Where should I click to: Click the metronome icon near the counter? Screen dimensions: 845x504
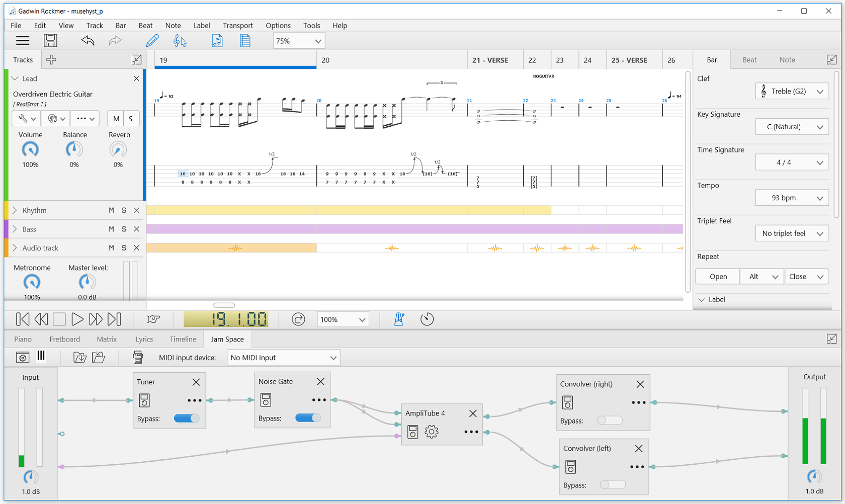(x=398, y=319)
